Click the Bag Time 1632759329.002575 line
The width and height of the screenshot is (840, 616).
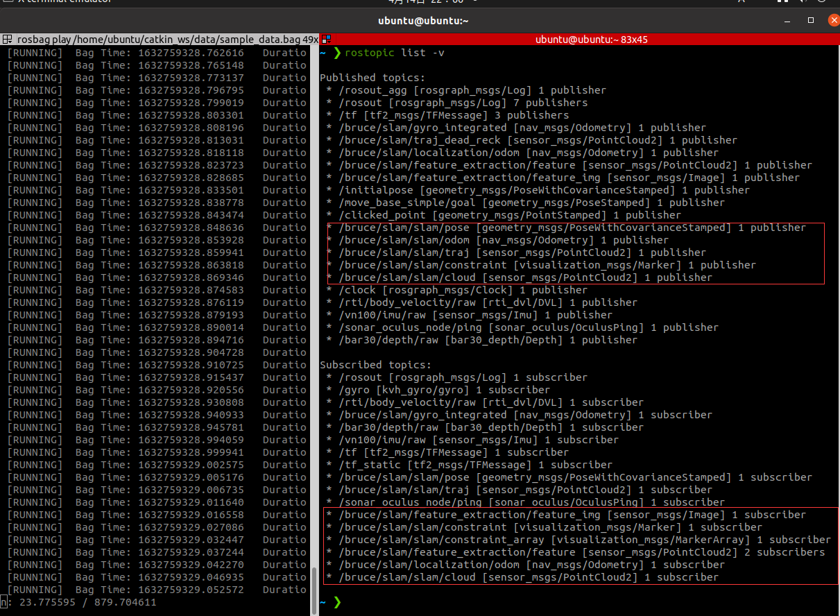pyautogui.click(x=157, y=465)
